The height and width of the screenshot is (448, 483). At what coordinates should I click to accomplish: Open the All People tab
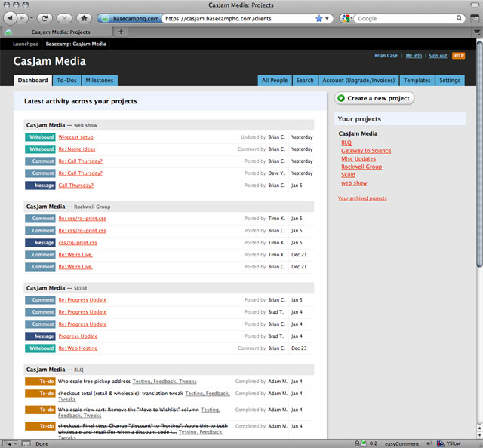click(275, 81)
